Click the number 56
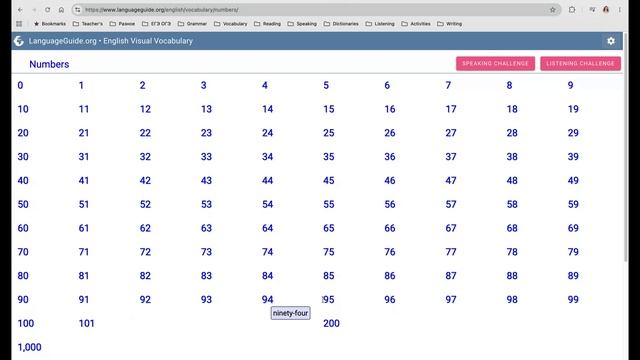Image resolution: width=640 pixels, height=360 pixels. [x=390, y=204]
